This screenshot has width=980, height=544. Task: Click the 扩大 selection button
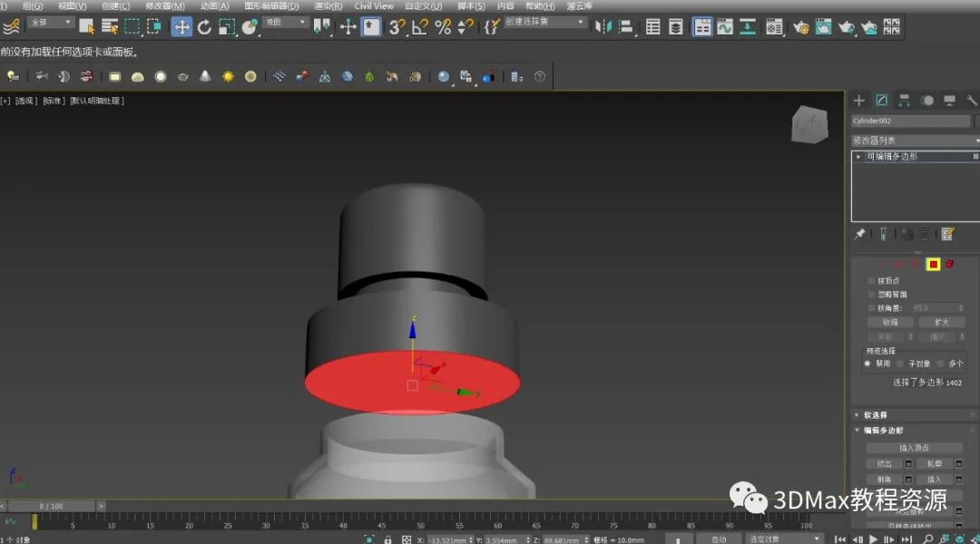coord(941,322)
